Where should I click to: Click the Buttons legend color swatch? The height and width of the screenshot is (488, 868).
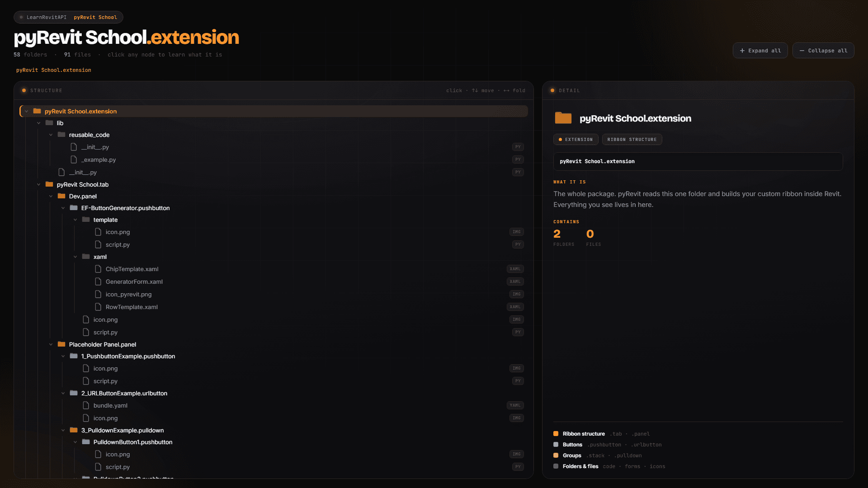point(556,445)
